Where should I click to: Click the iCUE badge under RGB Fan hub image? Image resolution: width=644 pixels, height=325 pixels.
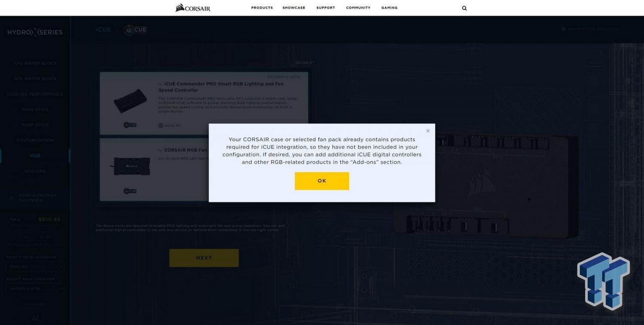[x=130, y=191]
